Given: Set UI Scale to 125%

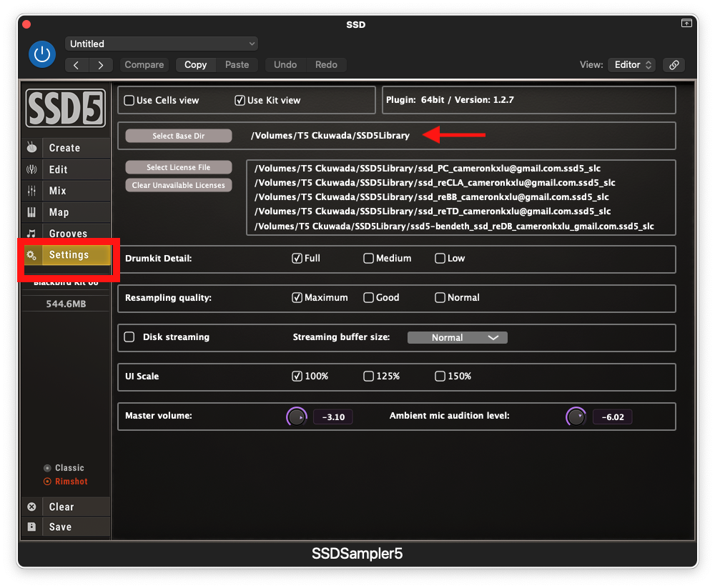Looking at the screenshot, I should coord(368,376).
